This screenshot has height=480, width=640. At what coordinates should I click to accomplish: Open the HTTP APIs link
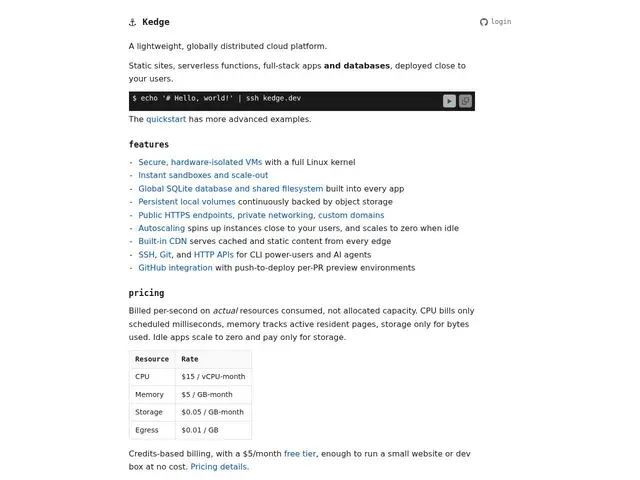[213, 255]
